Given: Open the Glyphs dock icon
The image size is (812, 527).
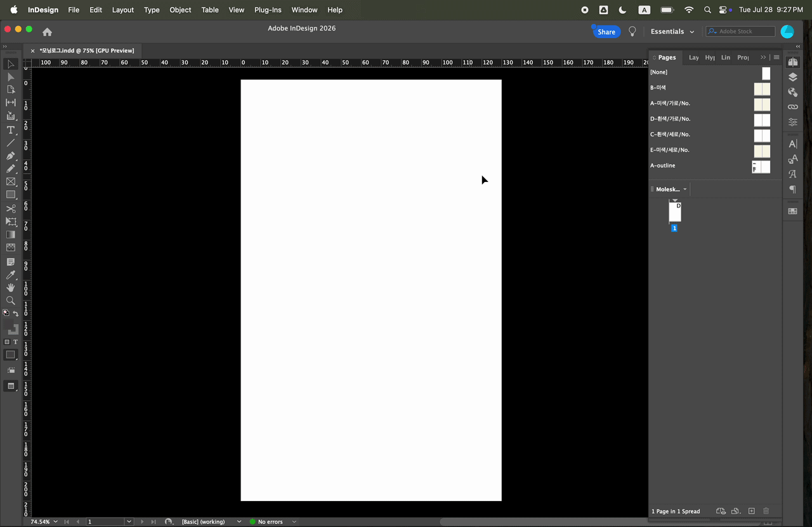Looking at the screenshot, I should pyautogui.click(x=792, y=174).
